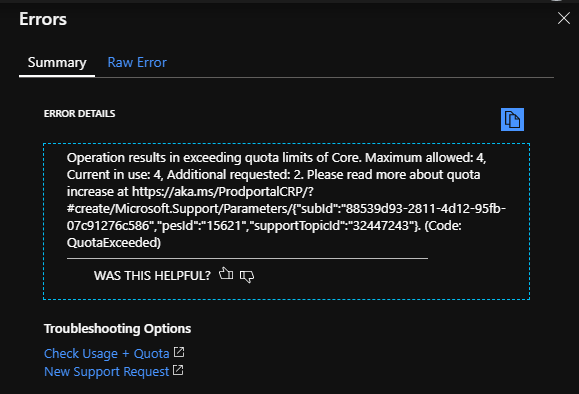579x394 pixels.
Task: Click the 'Maximum allowed: 4' text line
Action: 425,158
